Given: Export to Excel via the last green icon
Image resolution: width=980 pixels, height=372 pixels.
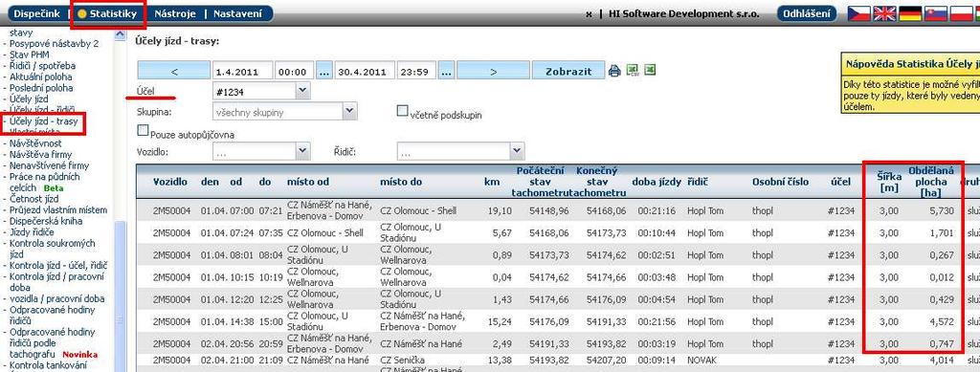Looking at the screenshot, I should [x=650, y=70].
